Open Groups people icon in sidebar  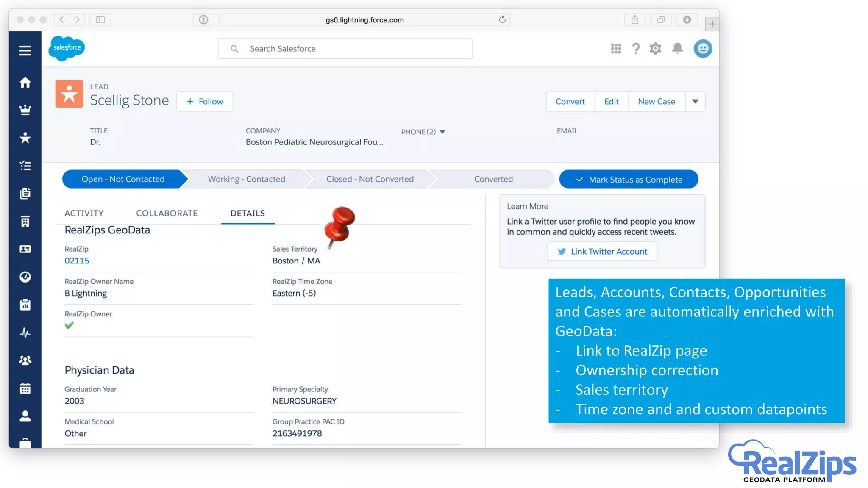[25, 360]
